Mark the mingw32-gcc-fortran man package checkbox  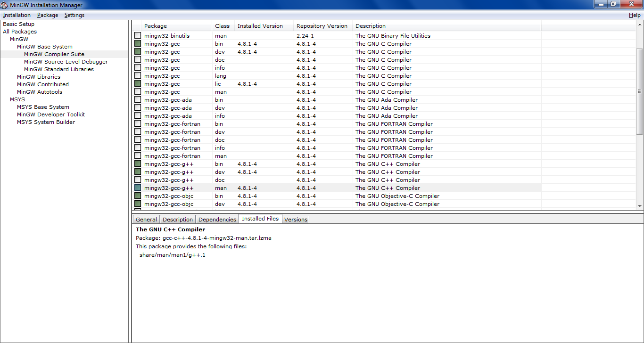138,156
